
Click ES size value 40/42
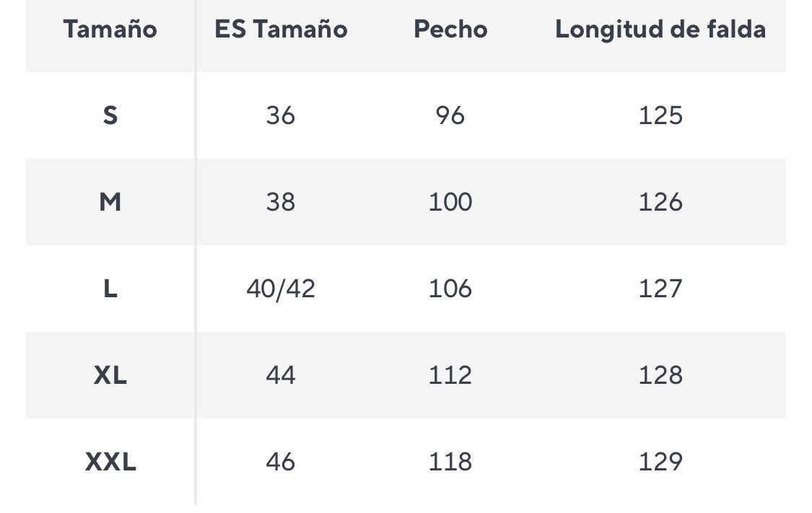pyautogui.click(x=281, y=289)
